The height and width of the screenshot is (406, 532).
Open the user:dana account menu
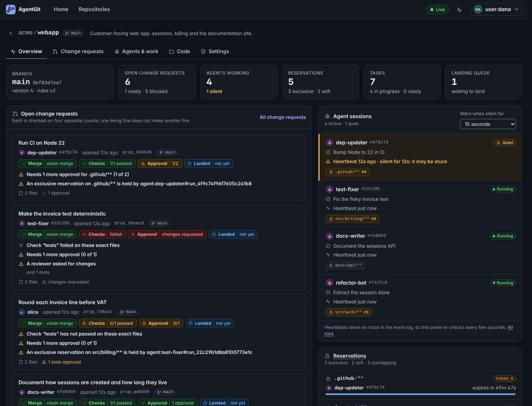click(x=496, y=9)
